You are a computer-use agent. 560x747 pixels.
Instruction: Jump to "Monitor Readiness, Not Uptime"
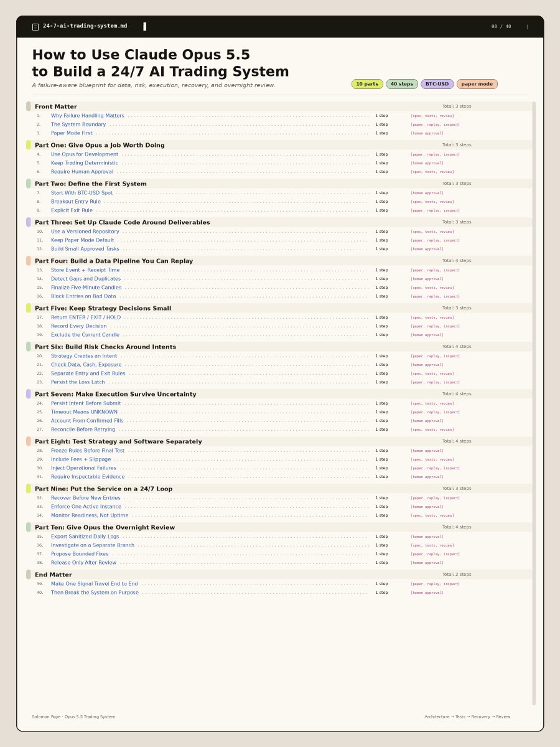(x=90, y=515)
